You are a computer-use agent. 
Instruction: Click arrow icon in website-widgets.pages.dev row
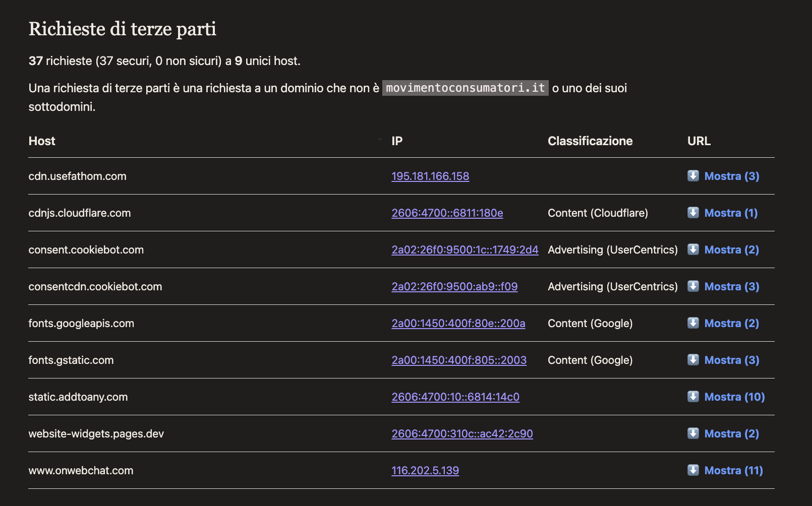coord(693,433)
